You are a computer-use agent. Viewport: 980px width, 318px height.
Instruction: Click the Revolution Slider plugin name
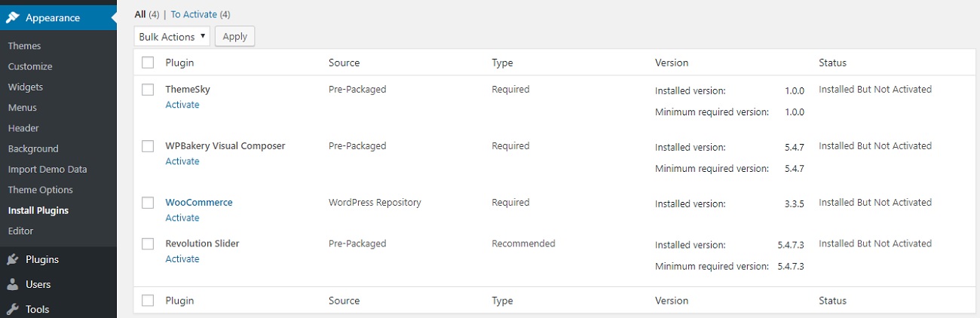coord(202,243)
